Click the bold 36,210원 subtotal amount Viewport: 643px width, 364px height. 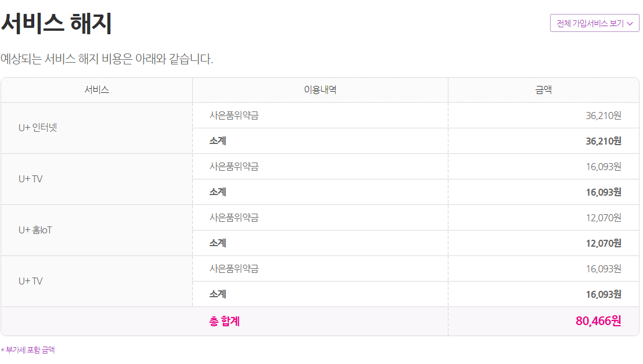(604, 141)
